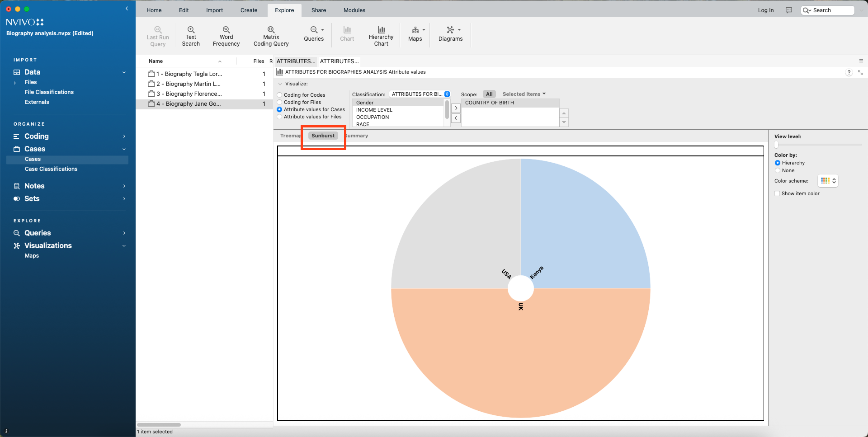Enable the Show item color checkbox
The width and height of the screenshot is (868, 437).
(x=777, y=193)
